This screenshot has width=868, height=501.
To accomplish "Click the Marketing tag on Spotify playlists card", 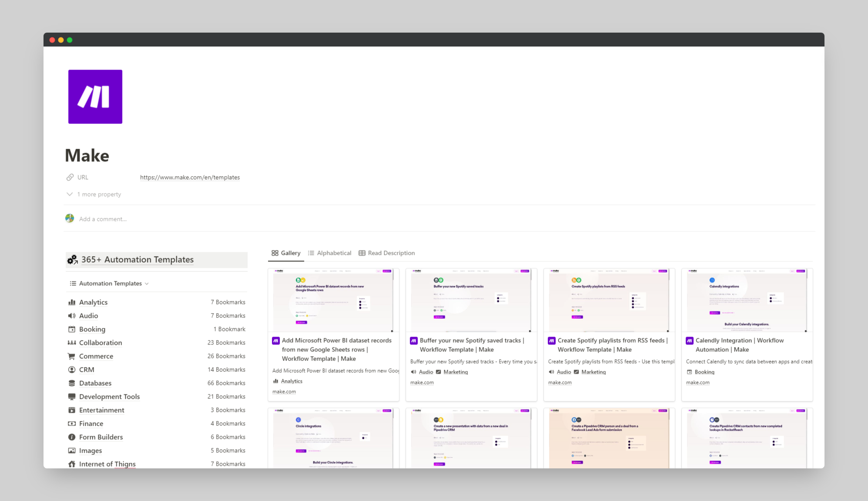I will (x=590, y=372).
